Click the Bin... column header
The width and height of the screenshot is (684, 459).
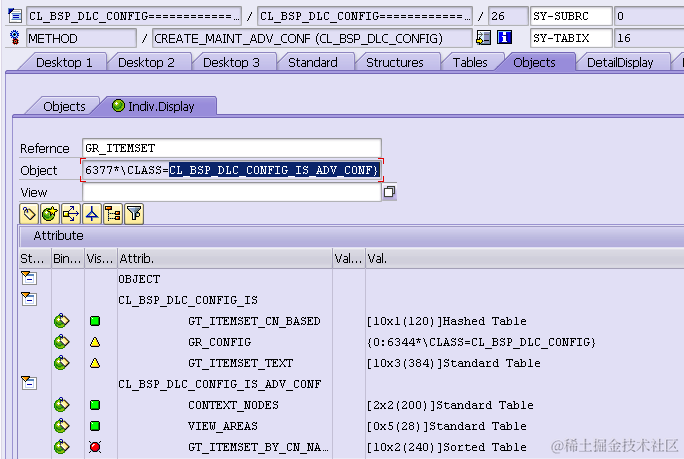(x=68, y=259)
